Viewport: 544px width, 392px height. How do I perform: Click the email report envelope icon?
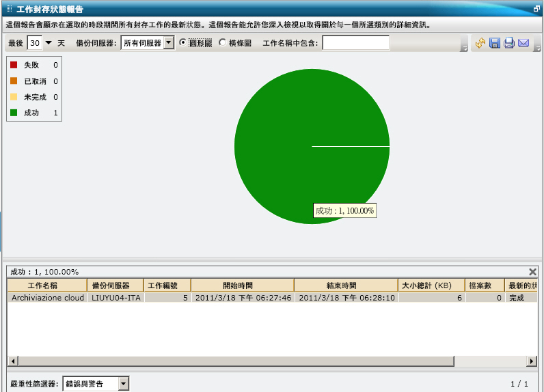(523, 43)
